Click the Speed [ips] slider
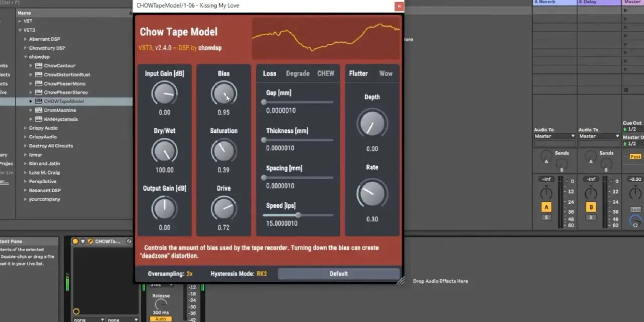 click(298, 215)
